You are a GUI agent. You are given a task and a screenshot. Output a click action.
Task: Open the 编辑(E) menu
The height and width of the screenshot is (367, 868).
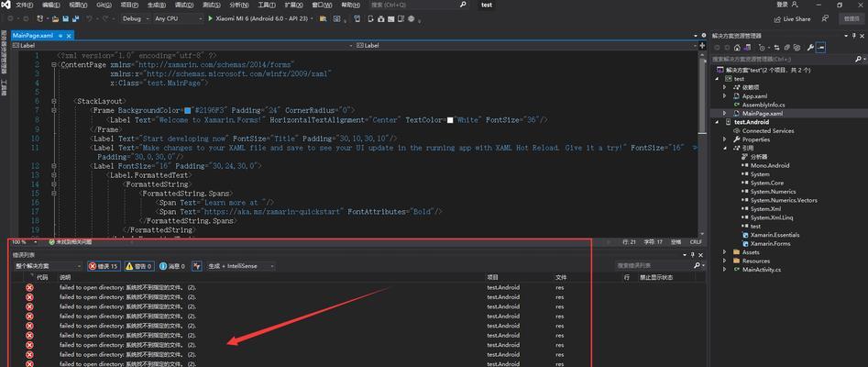click(x=51, y=5)
